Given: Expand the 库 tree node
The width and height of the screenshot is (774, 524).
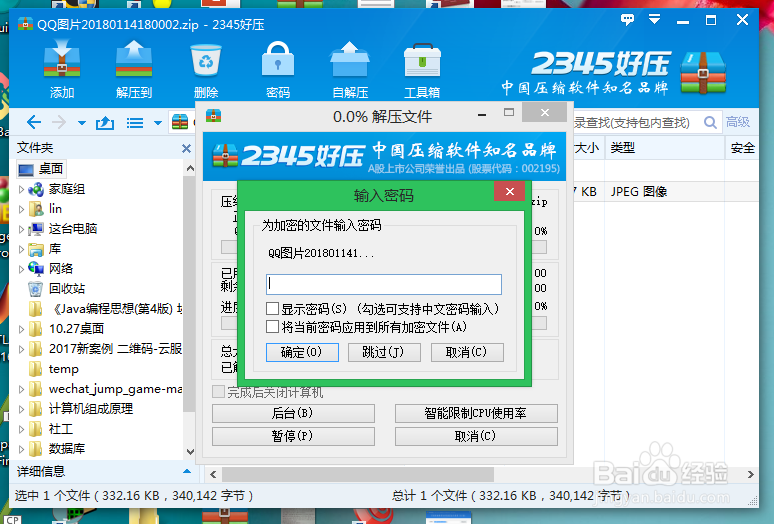Looking at the screenshot, I should tap(21, 249).
